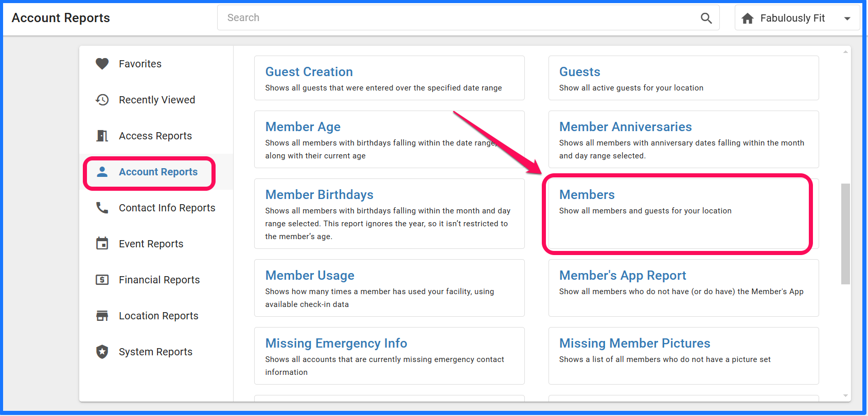Image resolution: width=868 pixels, height=416 pixels.
Task: Click the scrollbar up arrow
Action: (x=845, y=51)
